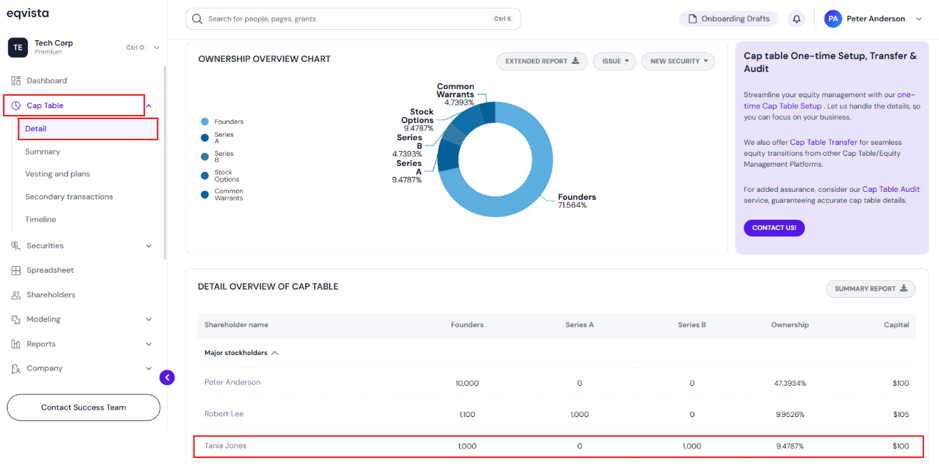Click the Series A legend dot
This screenshot has height=466, width=939.
tap(205, 138)
